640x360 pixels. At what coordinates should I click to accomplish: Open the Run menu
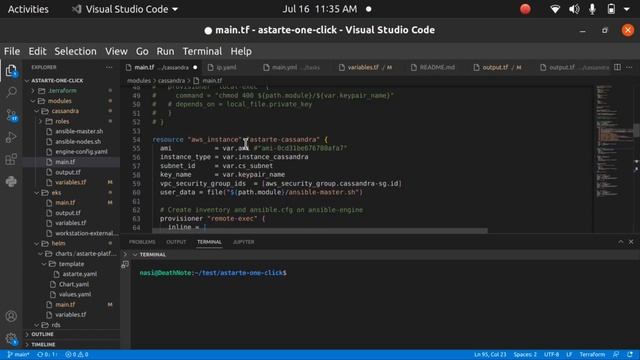tap(165, 51)
